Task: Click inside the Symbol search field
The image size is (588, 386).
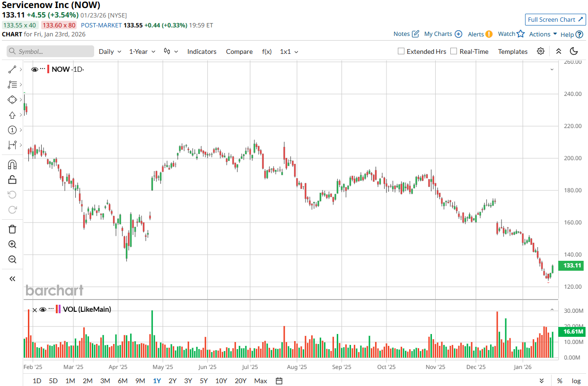Action: [50, 51]
